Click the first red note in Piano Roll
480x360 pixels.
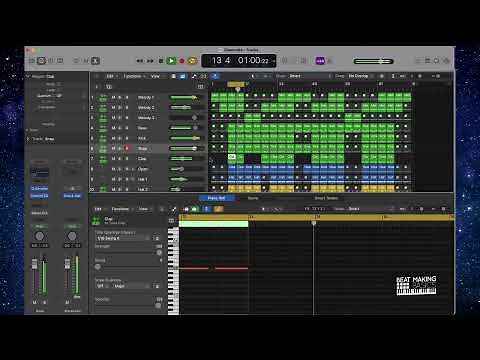[194, 268]
